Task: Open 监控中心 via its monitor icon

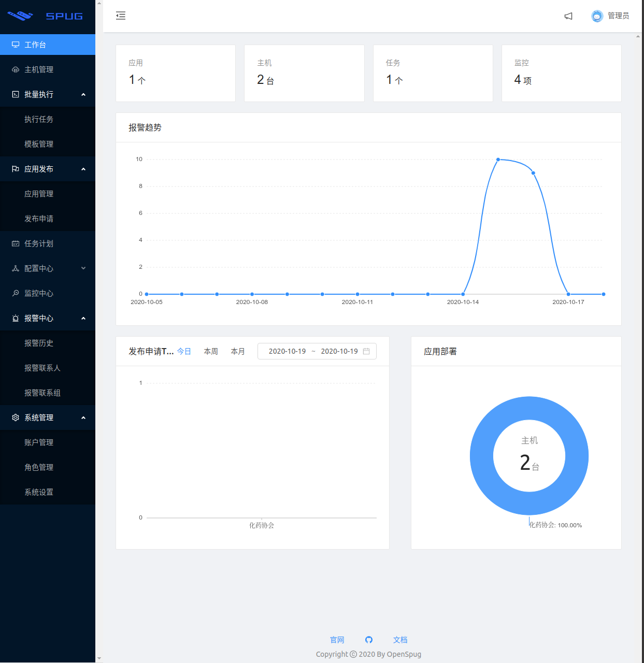Action: [16, 293]
